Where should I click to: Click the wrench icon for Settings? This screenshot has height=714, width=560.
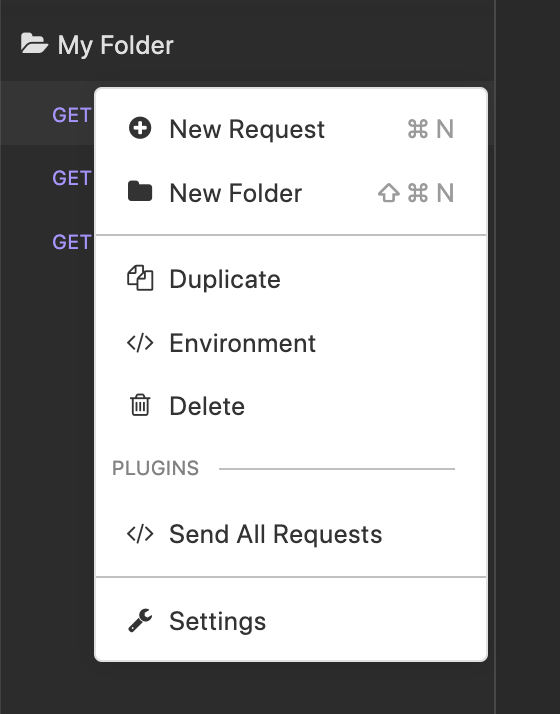point(140,620)
